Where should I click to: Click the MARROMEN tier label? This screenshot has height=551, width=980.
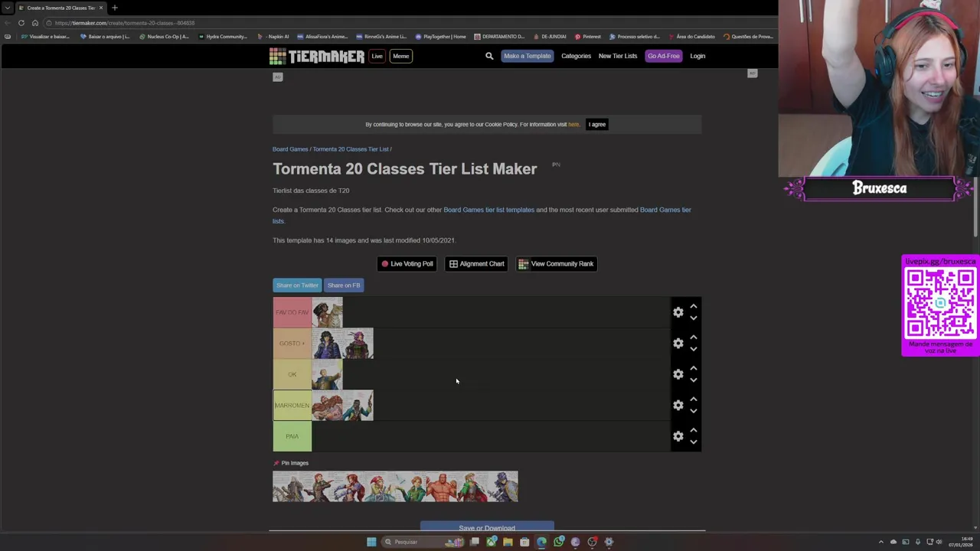292,405
